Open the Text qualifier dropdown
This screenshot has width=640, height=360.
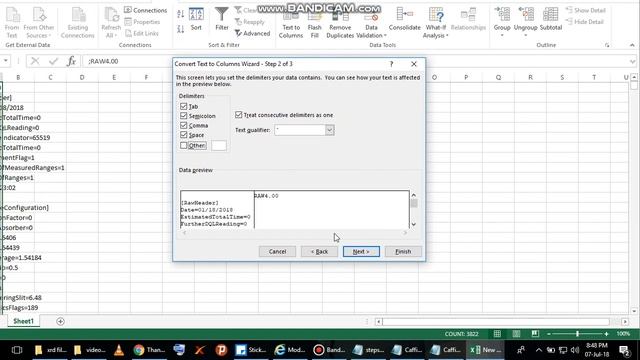pos(329,130)
